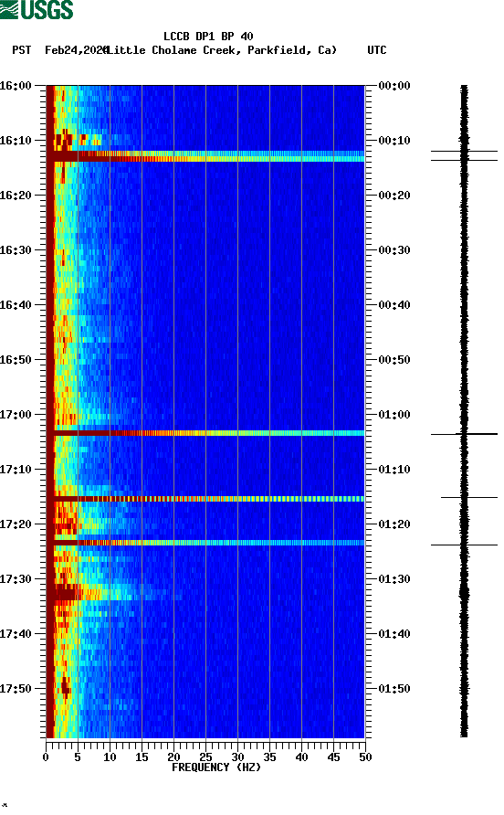Click the 17:00 PST time label
The width and height of the screenshot is (504, 815).
point(16,414)
